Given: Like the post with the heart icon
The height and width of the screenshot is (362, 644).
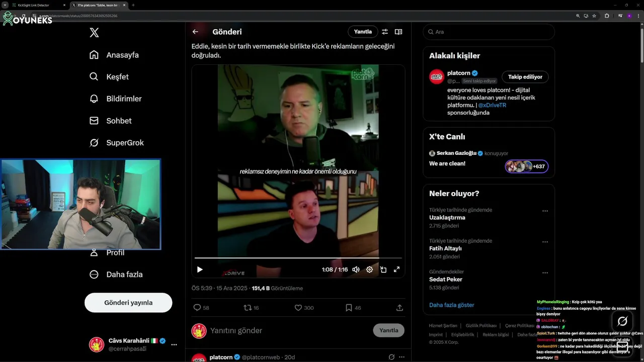Looking at the screenshot, I should click(298, 308).
